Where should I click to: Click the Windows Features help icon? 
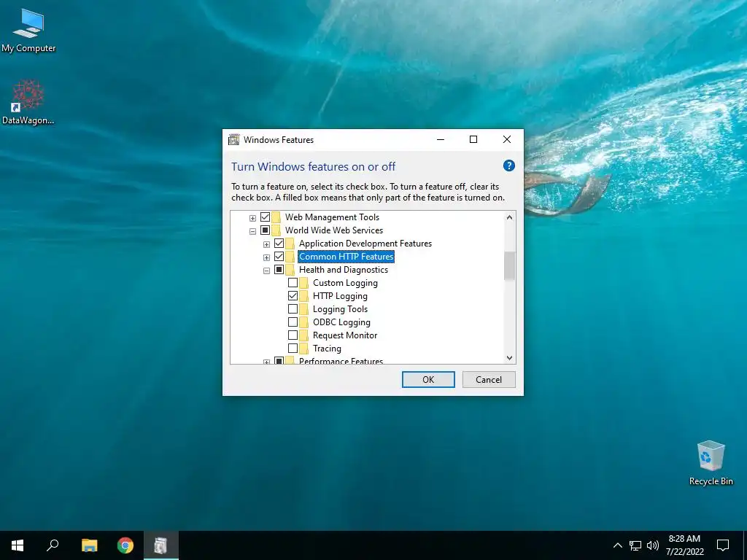tap(508, 166)
